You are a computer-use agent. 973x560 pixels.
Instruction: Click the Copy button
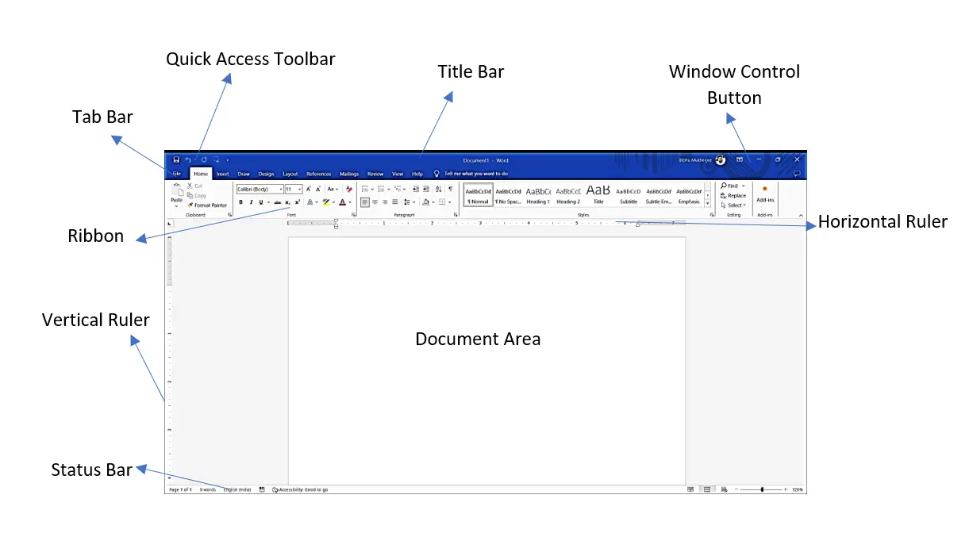pyautogui.click(x=196, y=196)
